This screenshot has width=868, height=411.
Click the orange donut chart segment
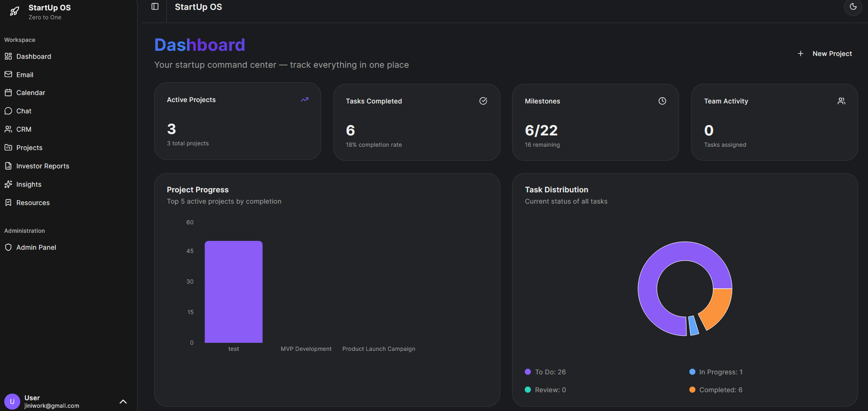718,308
